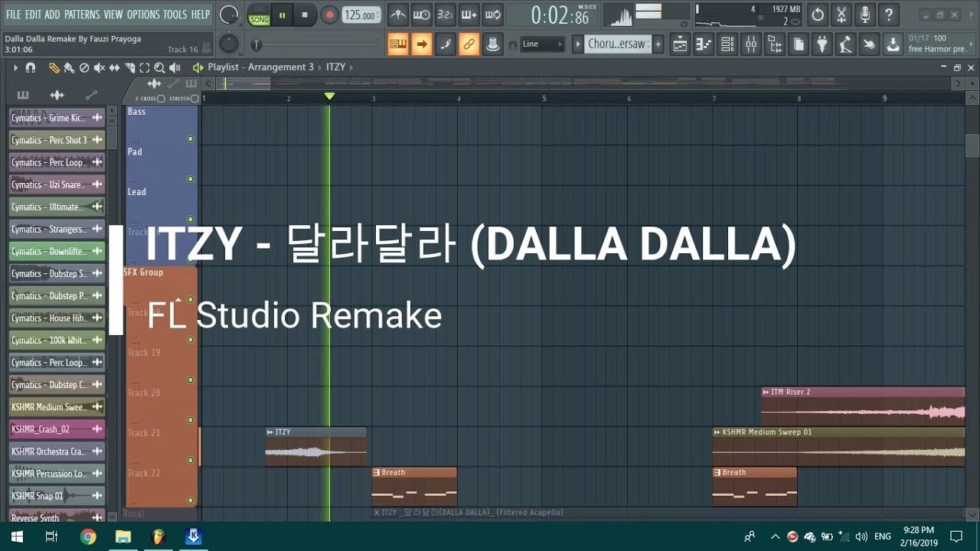The height and width of the screenshot is (551, 980).
Task: Open the Mixer icon
Action: [751, 44]
